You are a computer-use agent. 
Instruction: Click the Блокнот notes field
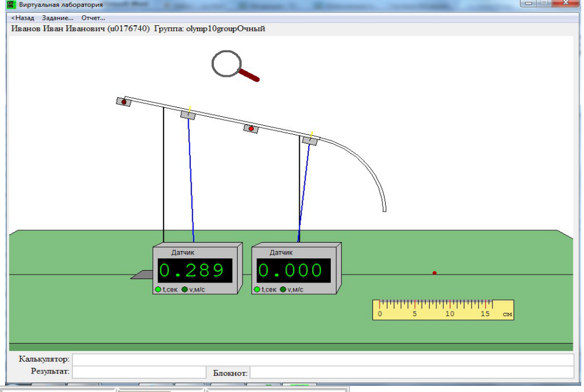pyautogui.click(x=412, y=372)
